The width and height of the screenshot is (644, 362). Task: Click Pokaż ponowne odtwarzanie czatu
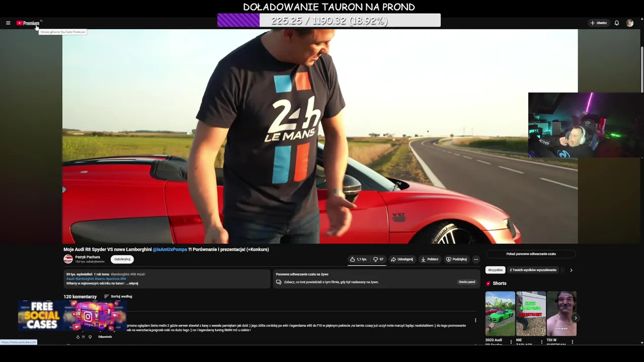click(531, 254)
